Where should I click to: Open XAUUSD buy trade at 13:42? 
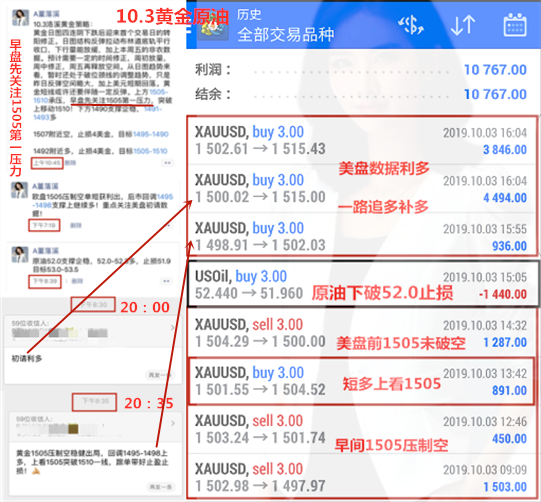pyautogui.click(x=362, y=381)
